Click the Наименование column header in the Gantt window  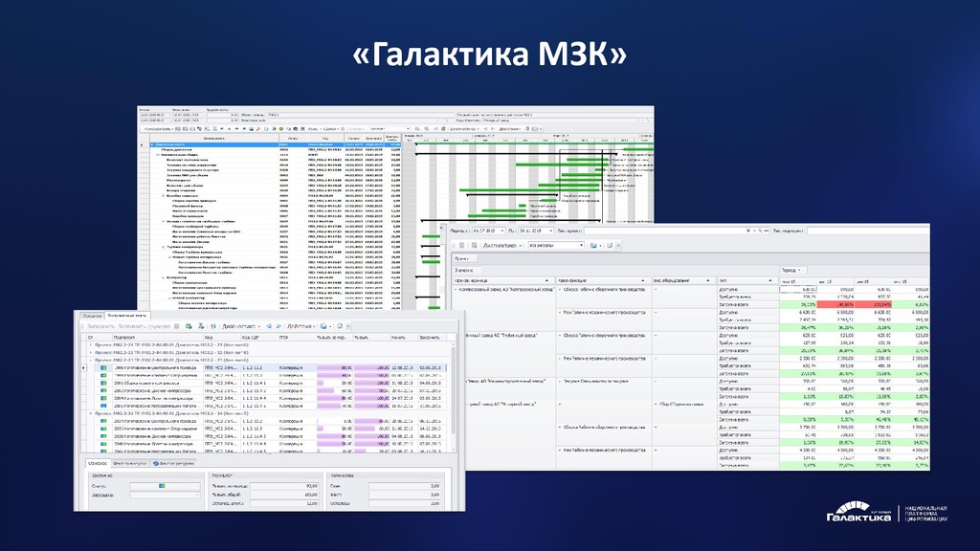click(x=213, y=138)
